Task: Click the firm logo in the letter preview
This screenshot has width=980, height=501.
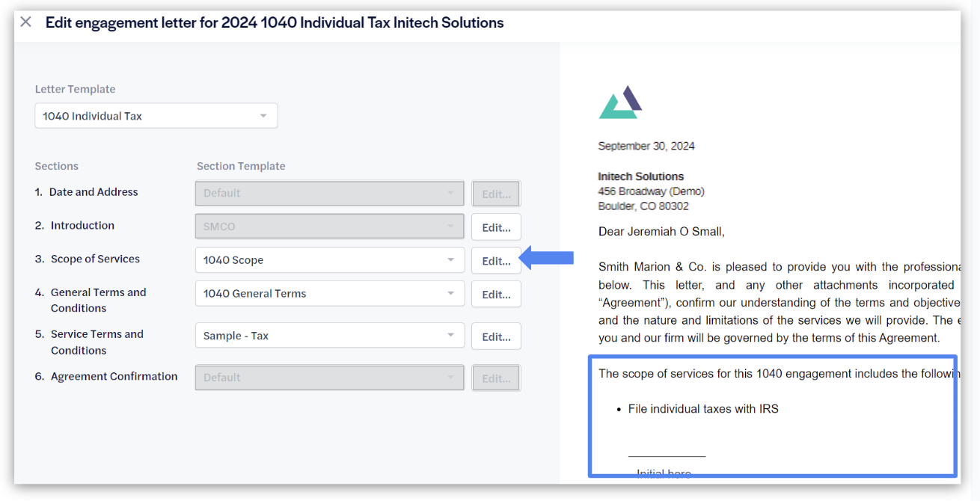Action: tap(620, 102)
